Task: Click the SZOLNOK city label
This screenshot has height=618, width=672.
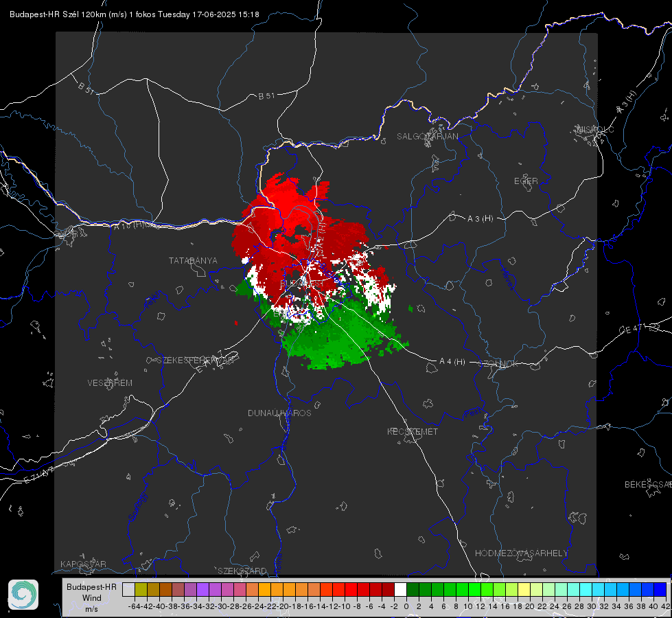Action: pos(498,363)
